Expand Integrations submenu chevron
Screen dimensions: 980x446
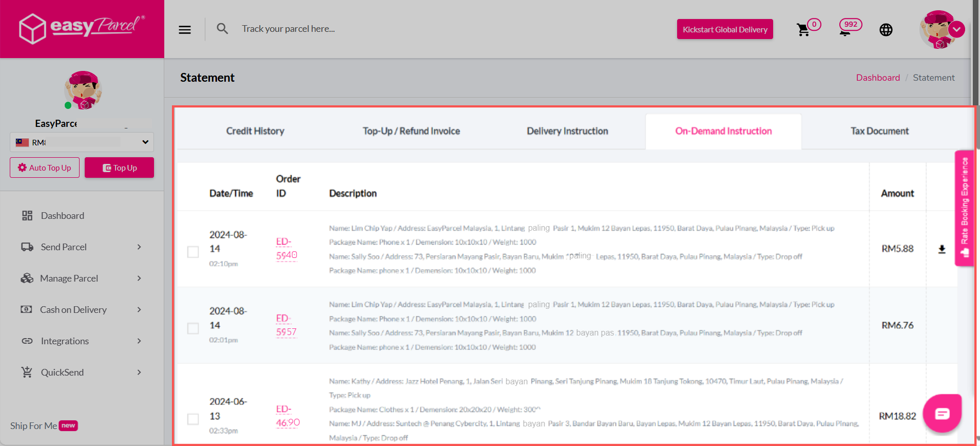click(x=139, y=341)
